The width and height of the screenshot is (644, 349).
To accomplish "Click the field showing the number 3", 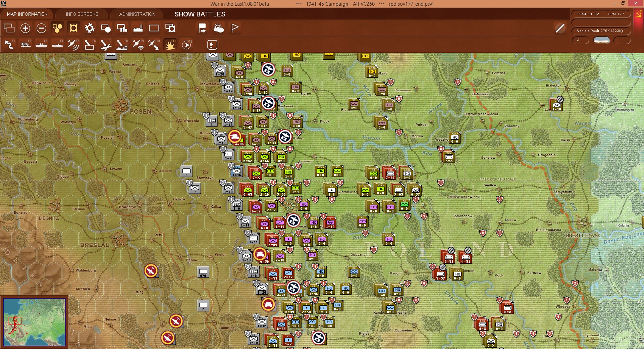I will (580, 40).
